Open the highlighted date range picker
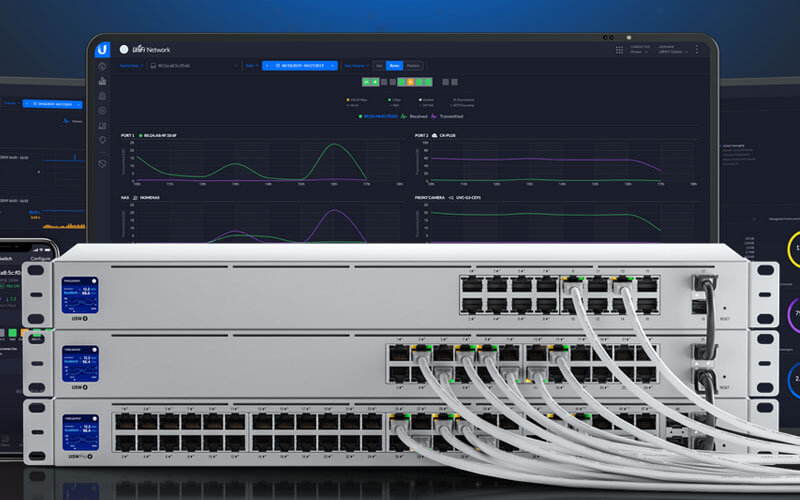Image resolution: width=800 pixels, height=500 pixels. point(299,65)
